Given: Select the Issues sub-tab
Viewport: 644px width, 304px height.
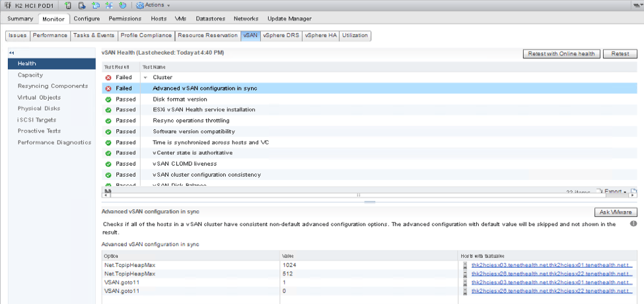Looking at the screenshot, I should [x=17, y=36].
